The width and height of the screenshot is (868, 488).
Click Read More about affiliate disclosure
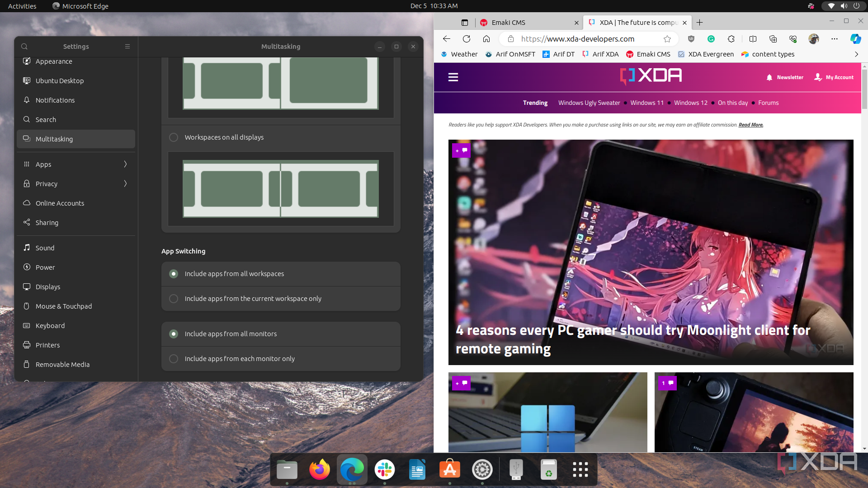[750, 125]
